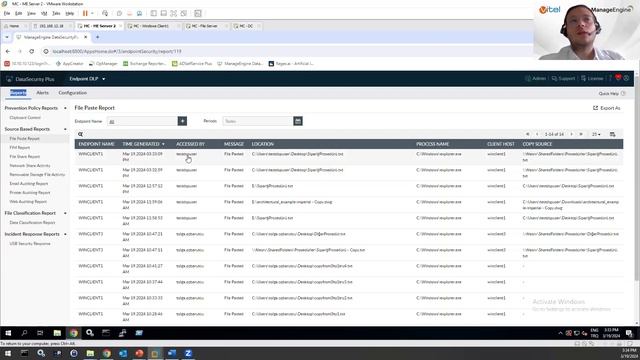Open VMware Help menu
This screenshot has width=640, height=360.
click(x=70, y=13)
